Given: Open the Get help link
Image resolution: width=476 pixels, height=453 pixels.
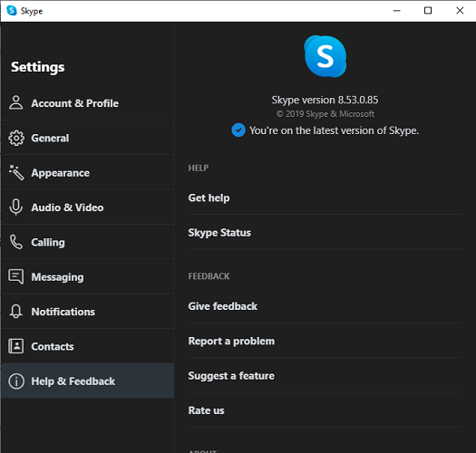Looking at the screenshot, I should tap(325, 198).
